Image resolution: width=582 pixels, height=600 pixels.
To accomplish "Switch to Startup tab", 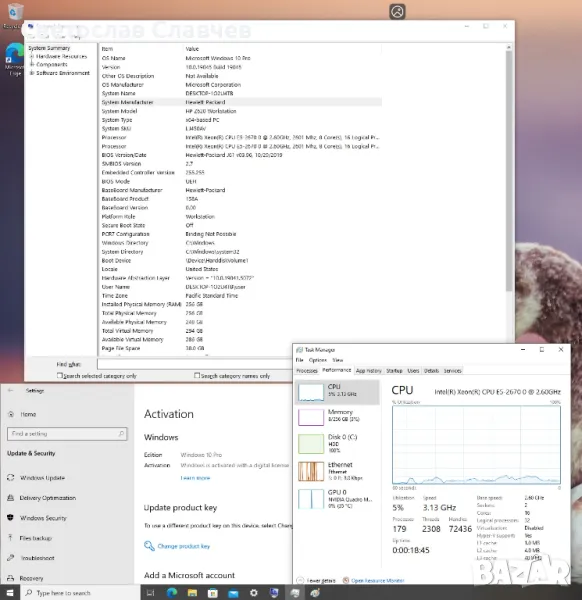I will [x=394, y=370].
